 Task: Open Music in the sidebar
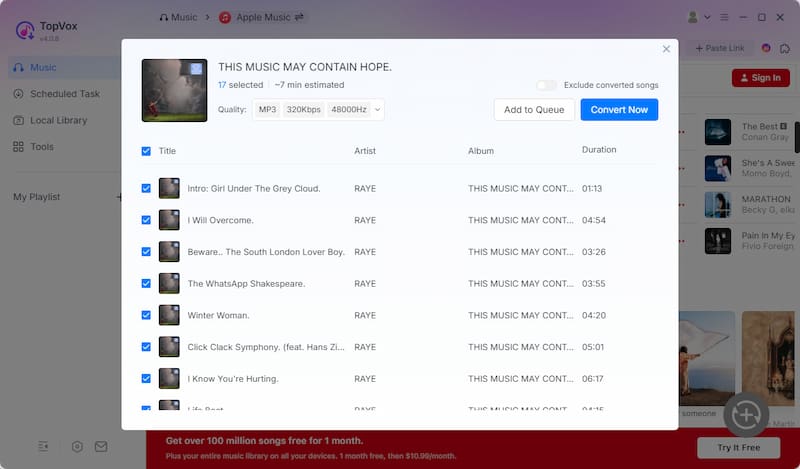[64, 67]
